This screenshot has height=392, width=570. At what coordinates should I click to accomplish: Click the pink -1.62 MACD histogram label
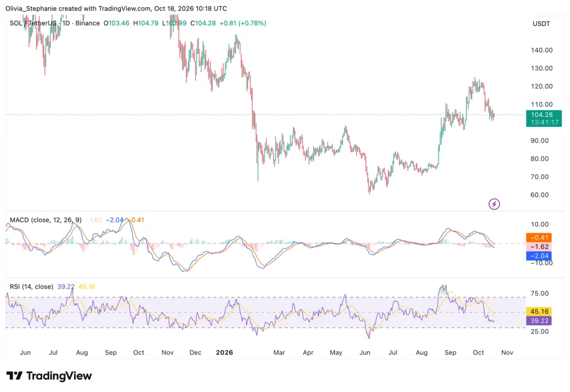point(539,247)
